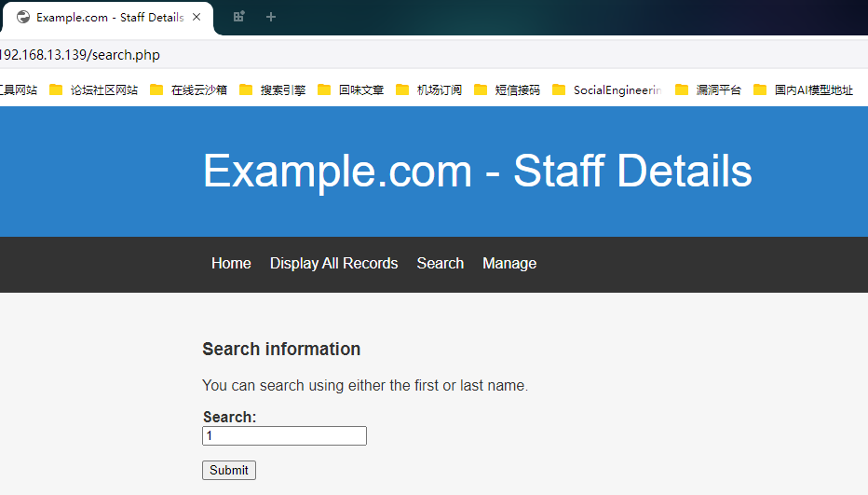
Task: Open the 机场订阅 bookmark folder
Action: pos(429,89)
